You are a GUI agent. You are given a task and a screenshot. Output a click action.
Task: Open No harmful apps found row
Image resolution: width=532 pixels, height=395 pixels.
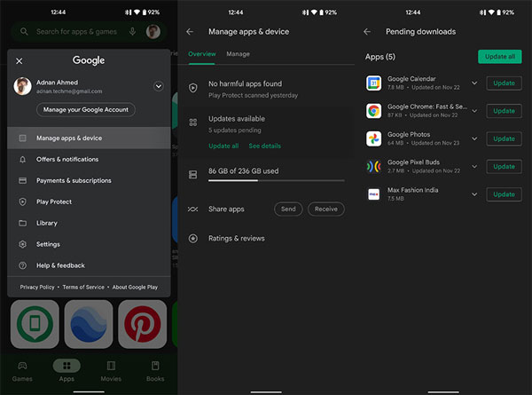click(266, 90)
